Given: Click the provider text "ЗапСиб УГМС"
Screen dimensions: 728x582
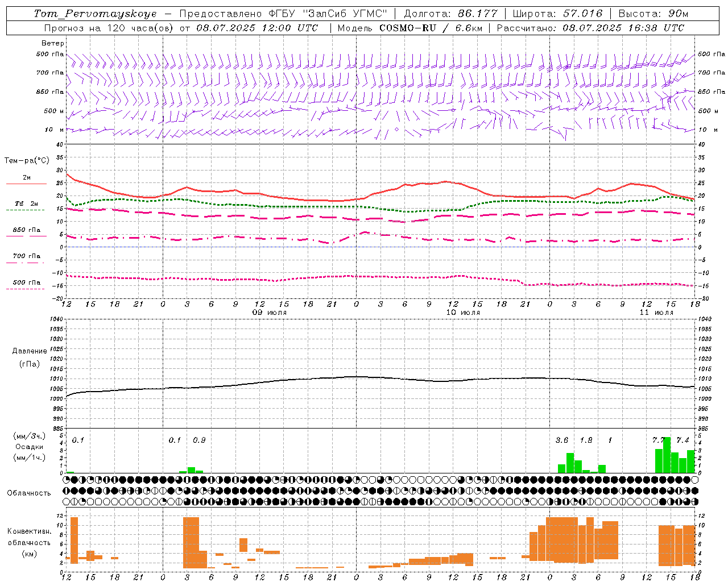Looking at the screenshot, I should (345, 14).
